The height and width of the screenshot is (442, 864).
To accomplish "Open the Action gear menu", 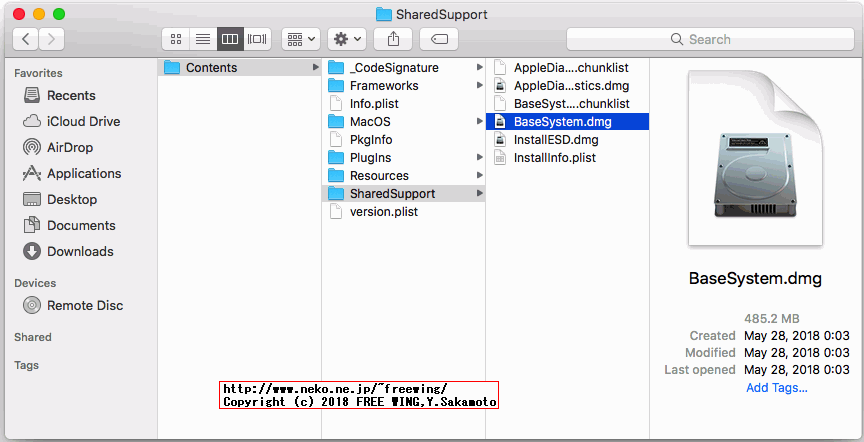I will click(347, 39).
